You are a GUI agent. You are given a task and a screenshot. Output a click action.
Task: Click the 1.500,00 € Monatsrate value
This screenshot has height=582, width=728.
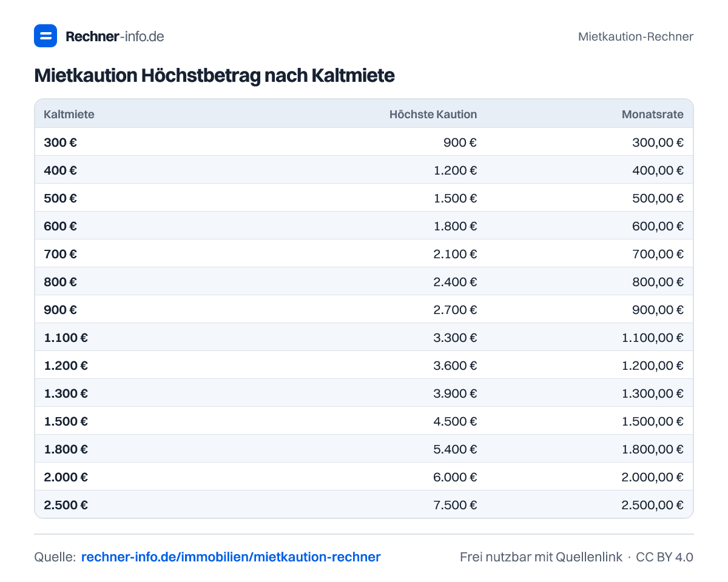(x=653, y=421)
